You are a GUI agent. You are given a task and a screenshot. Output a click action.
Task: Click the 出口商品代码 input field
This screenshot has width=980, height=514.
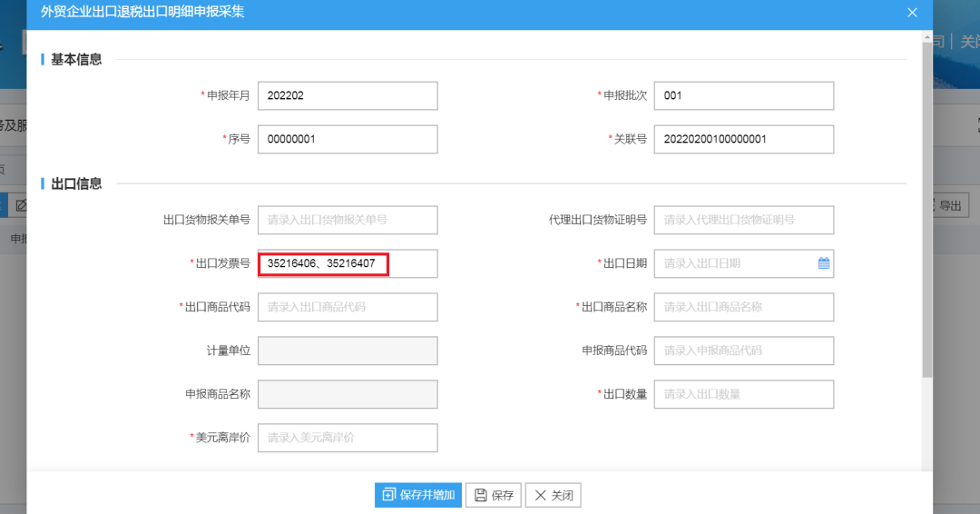pos(348,307)
